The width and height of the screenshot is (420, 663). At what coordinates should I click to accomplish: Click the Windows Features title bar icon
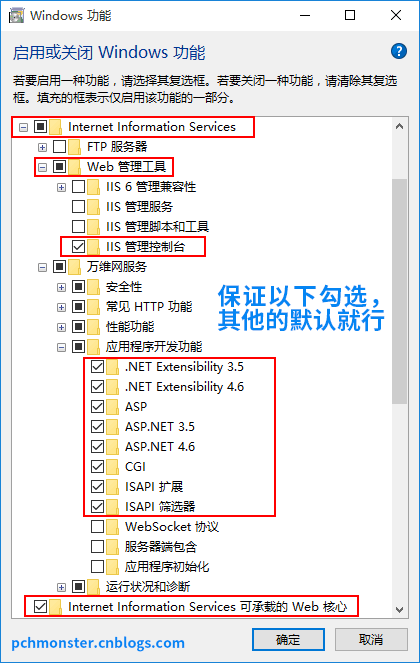(16, 16)
